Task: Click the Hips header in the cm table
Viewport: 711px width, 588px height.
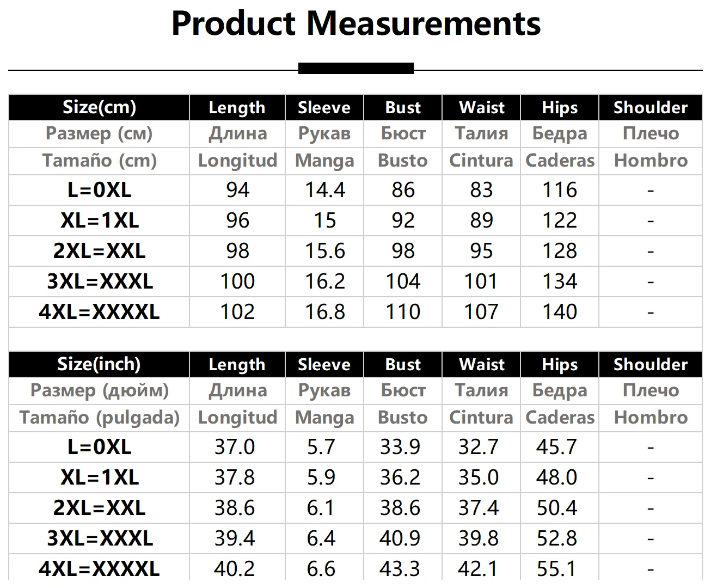Action: coord(559,107)
